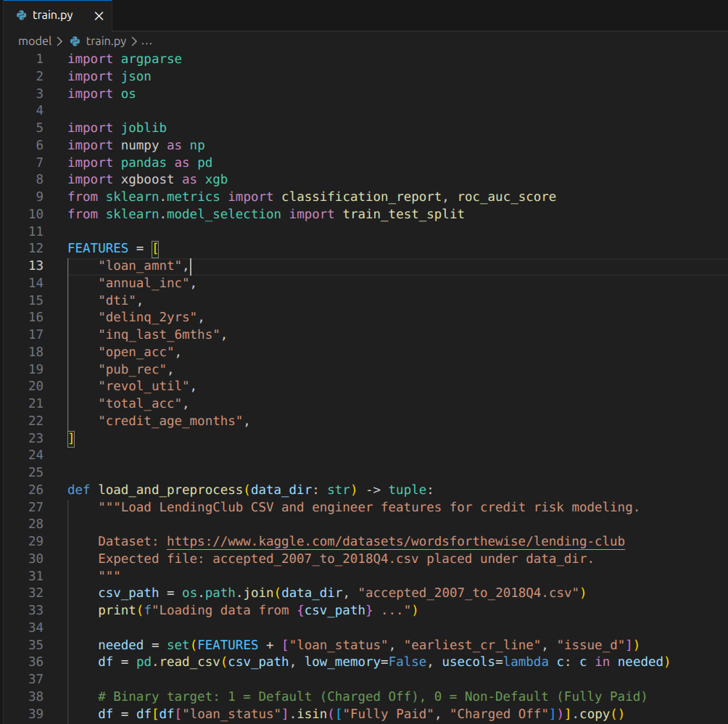Click '.copy()' call on line 39
The image size is (728, 724).
(598, 714)
